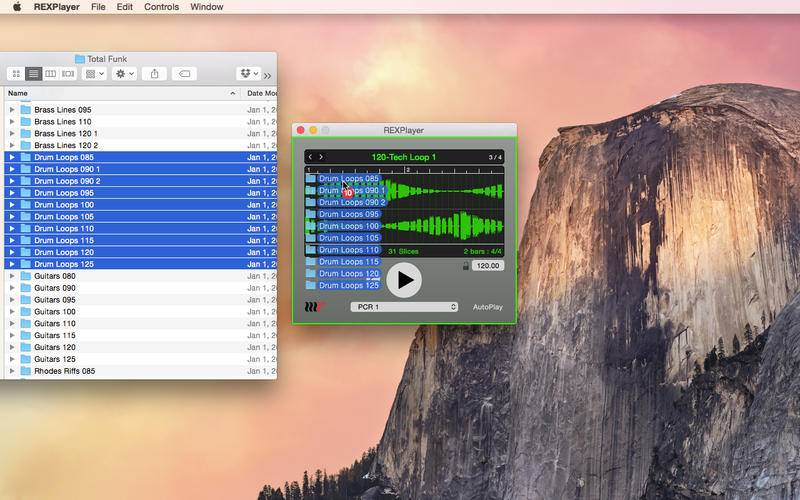
Task: Select the Drum Loops 125 row
Action: (x=140, y=264)
